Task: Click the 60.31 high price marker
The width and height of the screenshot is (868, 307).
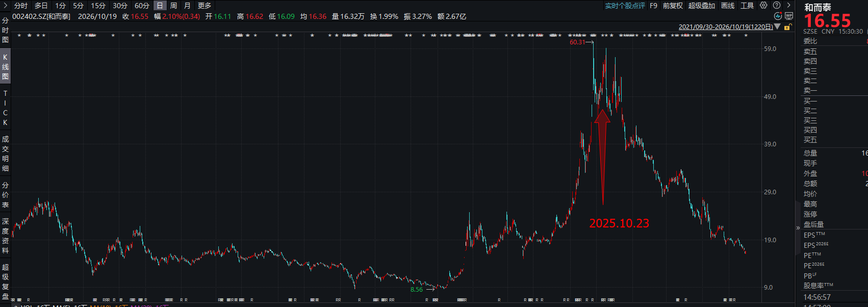Action: coord(577,42)
